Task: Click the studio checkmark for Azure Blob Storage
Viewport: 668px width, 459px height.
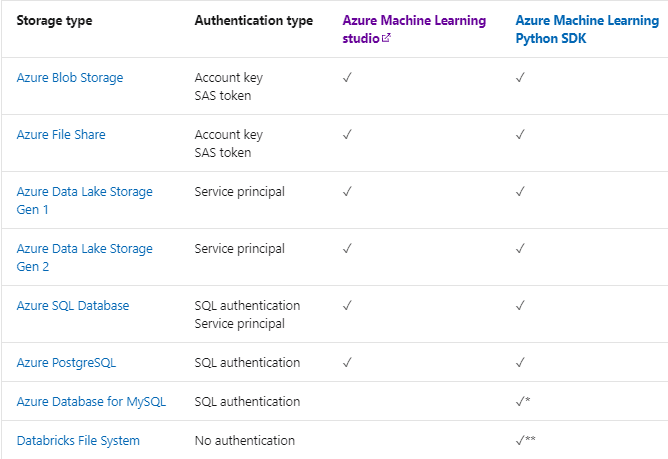Action: [347, 77]
